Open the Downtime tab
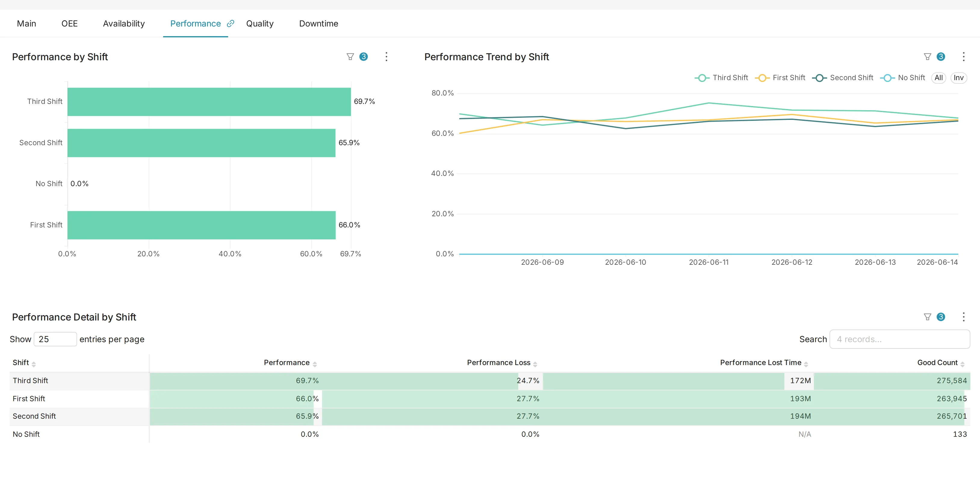Image resolution: width=980 pixels, height=500 pixels. [318, 23]
